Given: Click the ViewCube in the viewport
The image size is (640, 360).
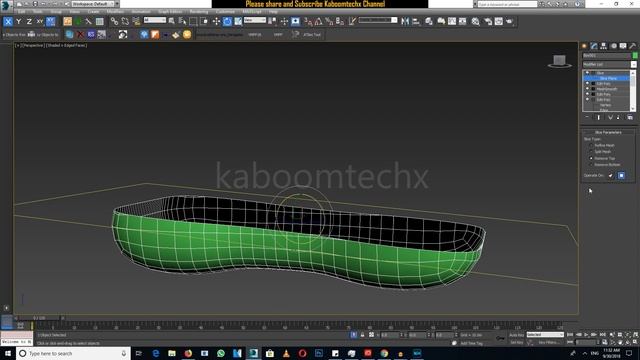Looking at the screenshot, I should pos(559,61).
